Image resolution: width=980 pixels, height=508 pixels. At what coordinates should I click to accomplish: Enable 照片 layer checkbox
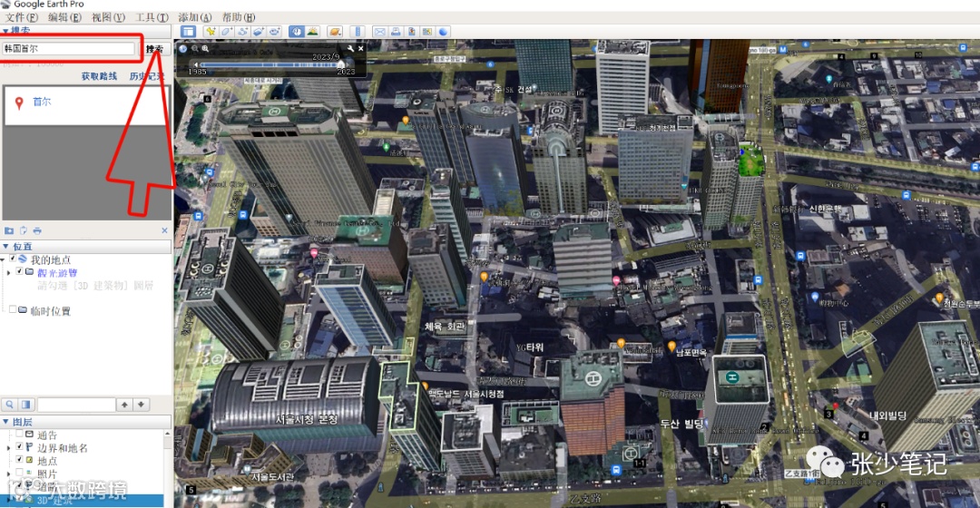point(19,473)
